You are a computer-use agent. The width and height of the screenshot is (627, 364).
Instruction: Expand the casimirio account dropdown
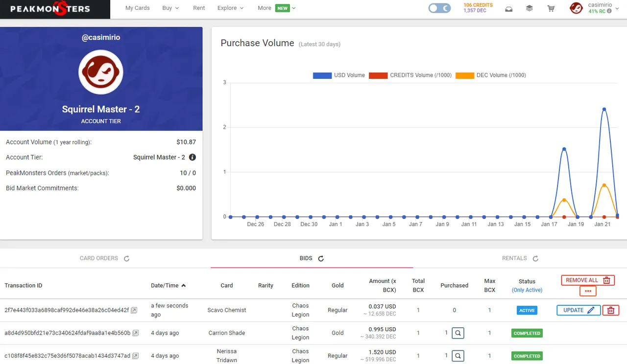coord(617,8)
